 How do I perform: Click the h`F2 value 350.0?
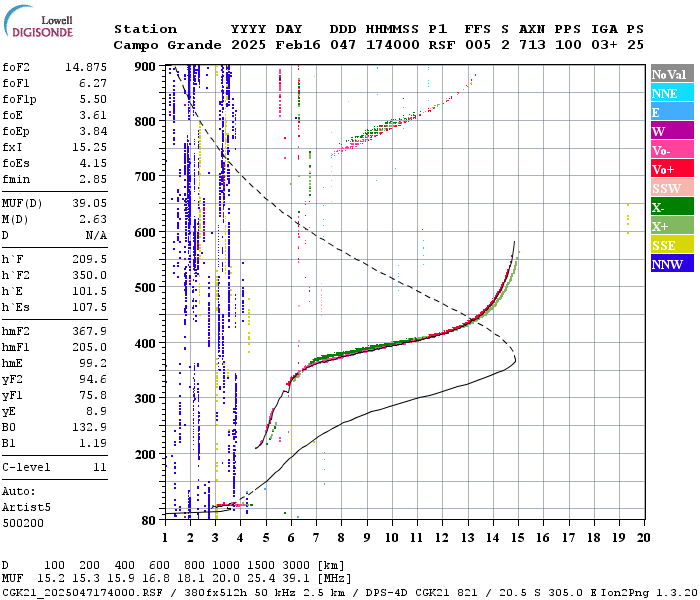click(89, 275)
